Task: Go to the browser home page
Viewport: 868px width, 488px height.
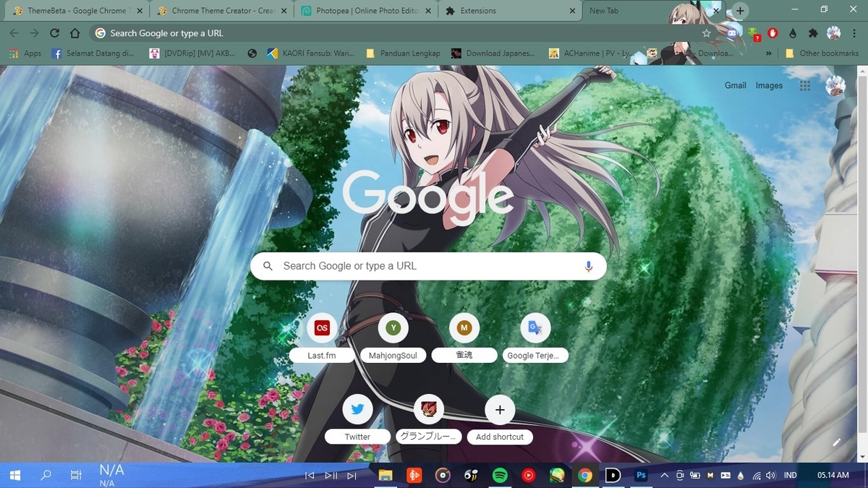Action: point(75,33)
